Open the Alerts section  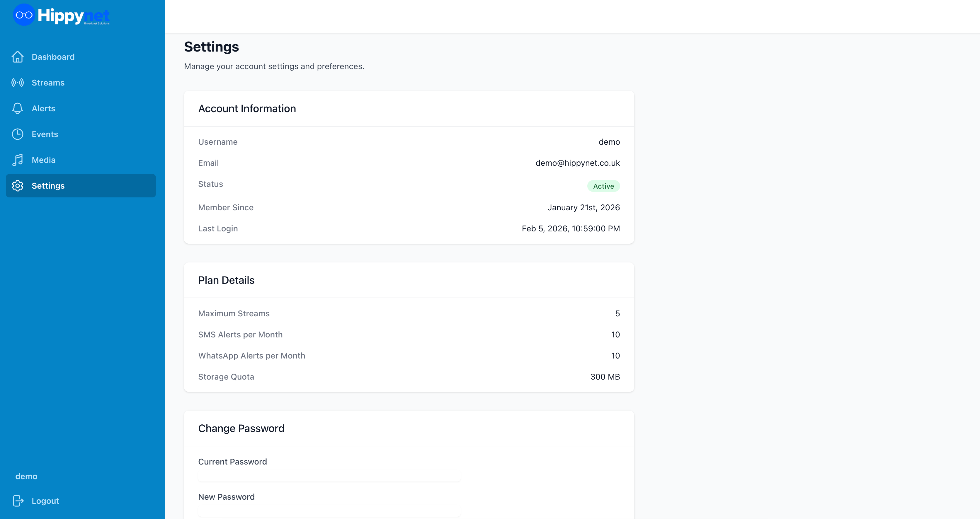tap(43, 108)
